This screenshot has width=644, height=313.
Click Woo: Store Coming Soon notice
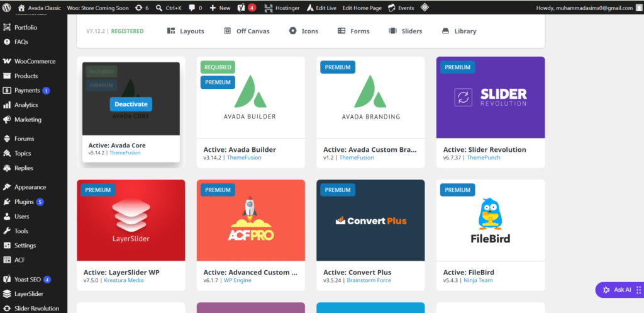click(x=97, y=8)
